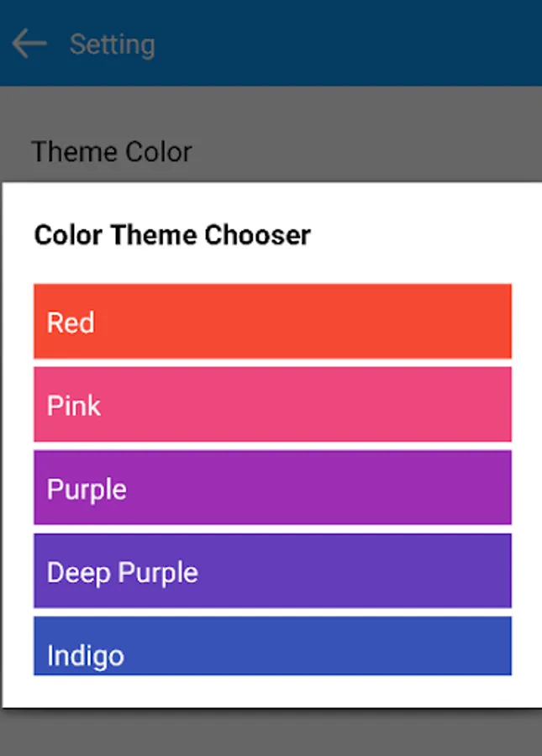This screenshot has width=542, height=756.
Task: Click the Setting title in the app bar
Action: click(113, 45)
